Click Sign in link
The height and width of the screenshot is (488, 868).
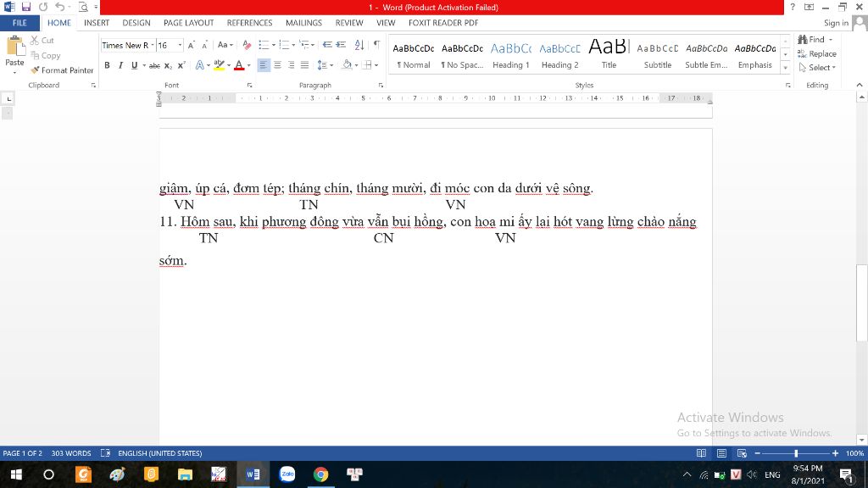click(x=836, y=23)
